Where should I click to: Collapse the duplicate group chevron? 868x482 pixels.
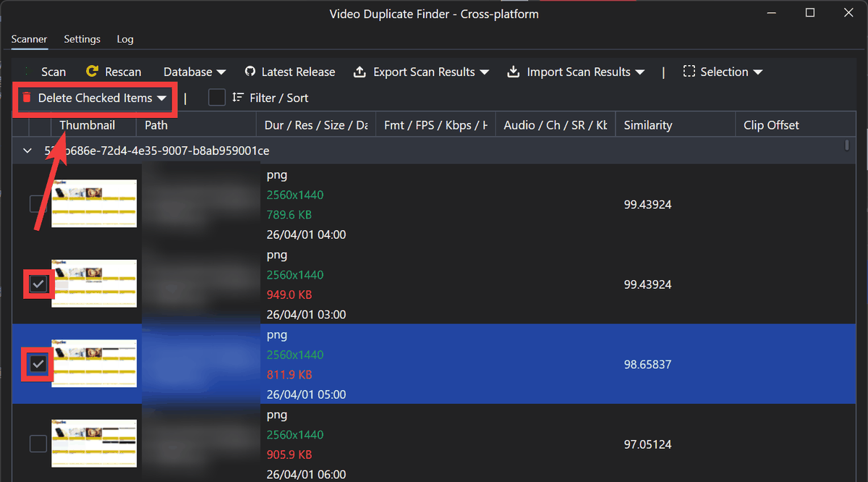point(27,151)
